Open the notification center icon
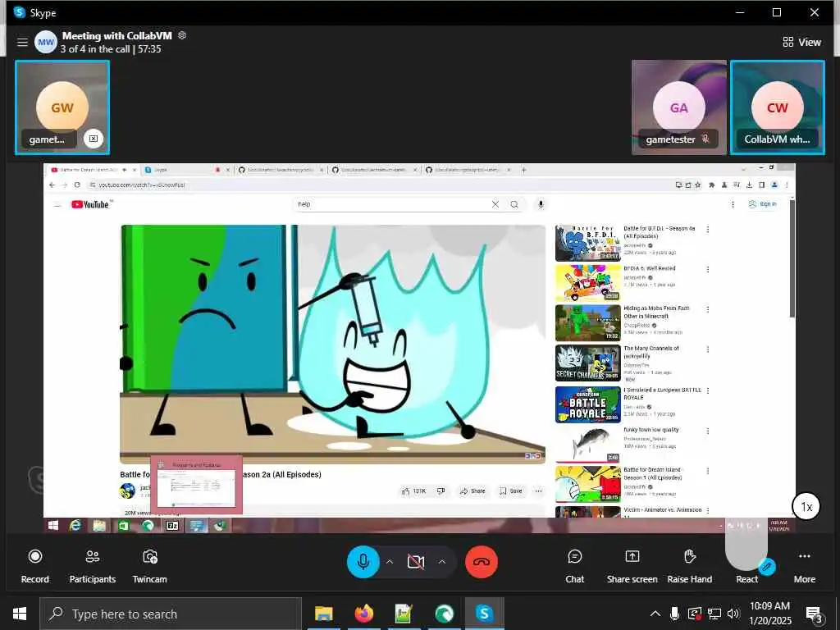This screenshot has width=840, height=630. coord(815,615)
